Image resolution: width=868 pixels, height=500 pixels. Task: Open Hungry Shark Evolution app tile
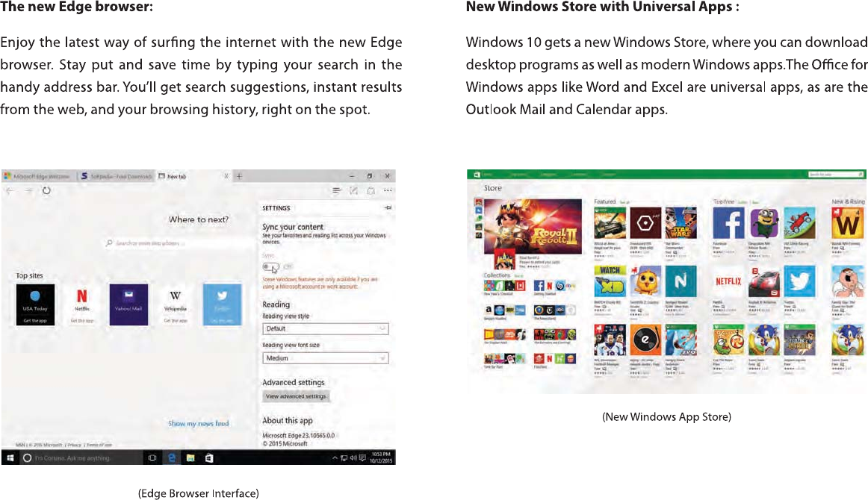(681, 340)
